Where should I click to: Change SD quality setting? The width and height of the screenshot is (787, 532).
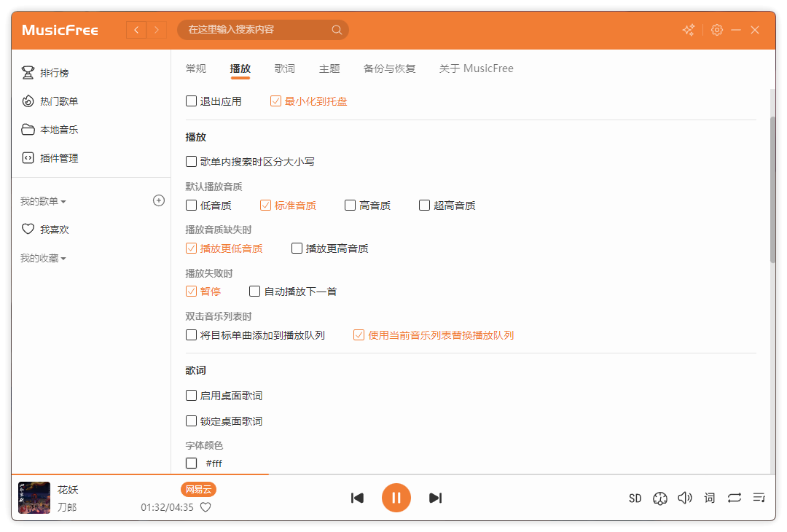click(635, 498)
